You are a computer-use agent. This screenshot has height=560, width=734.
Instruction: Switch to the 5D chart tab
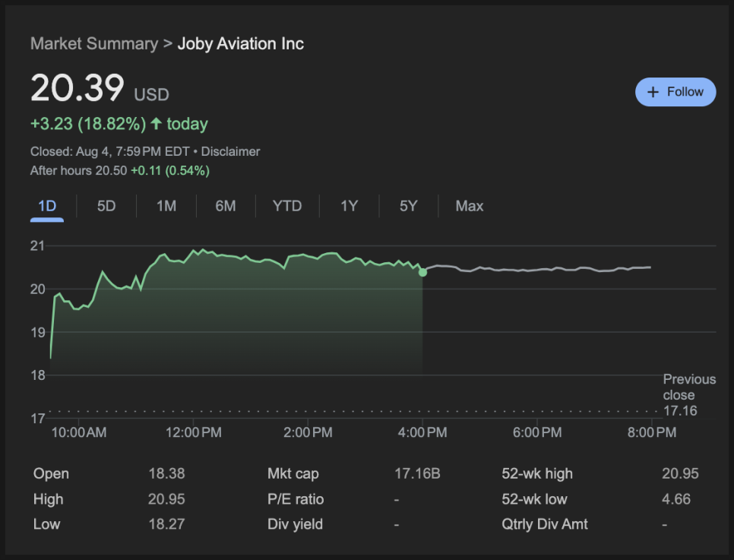point(106,206)
